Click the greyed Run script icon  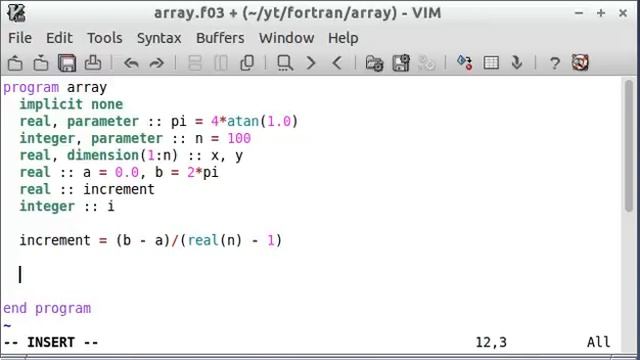tap(427, 63)
